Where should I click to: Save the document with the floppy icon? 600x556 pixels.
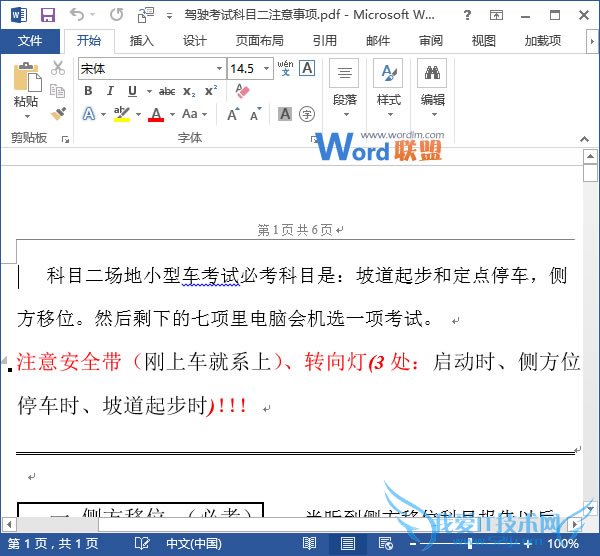point(48,15)
